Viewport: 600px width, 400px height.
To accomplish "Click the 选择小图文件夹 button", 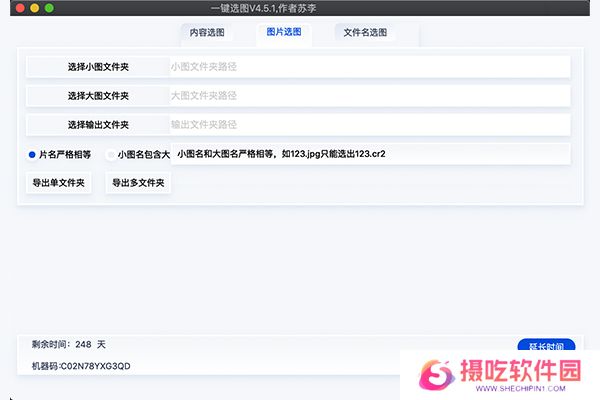I will (x=98, y=67).
